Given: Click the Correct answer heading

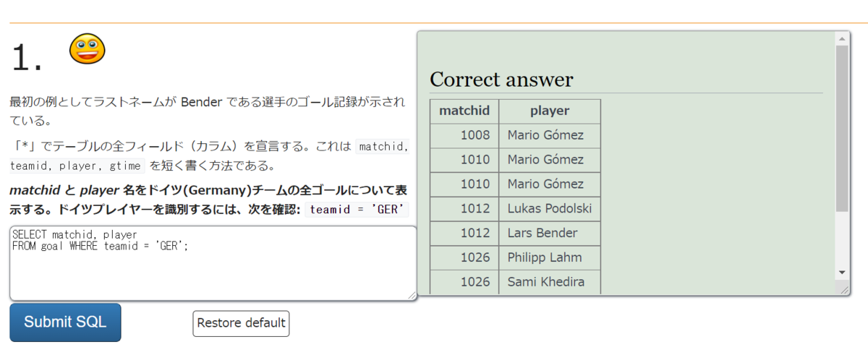Looking at the screenshot, I should (501, 80).
